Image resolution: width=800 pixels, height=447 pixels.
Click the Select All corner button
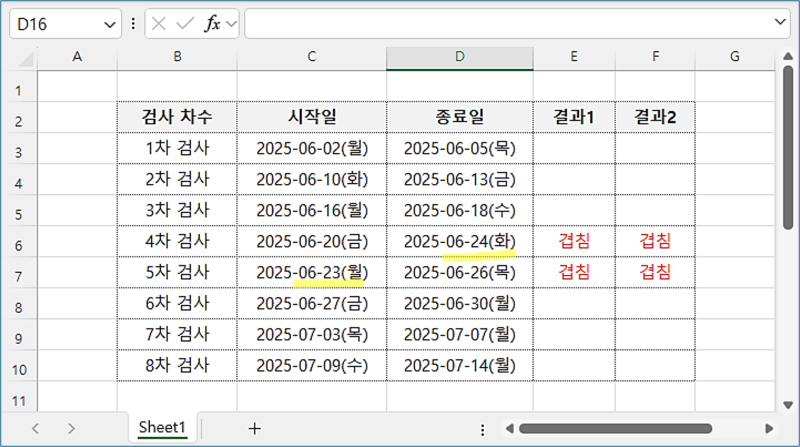tap(17, 57)
